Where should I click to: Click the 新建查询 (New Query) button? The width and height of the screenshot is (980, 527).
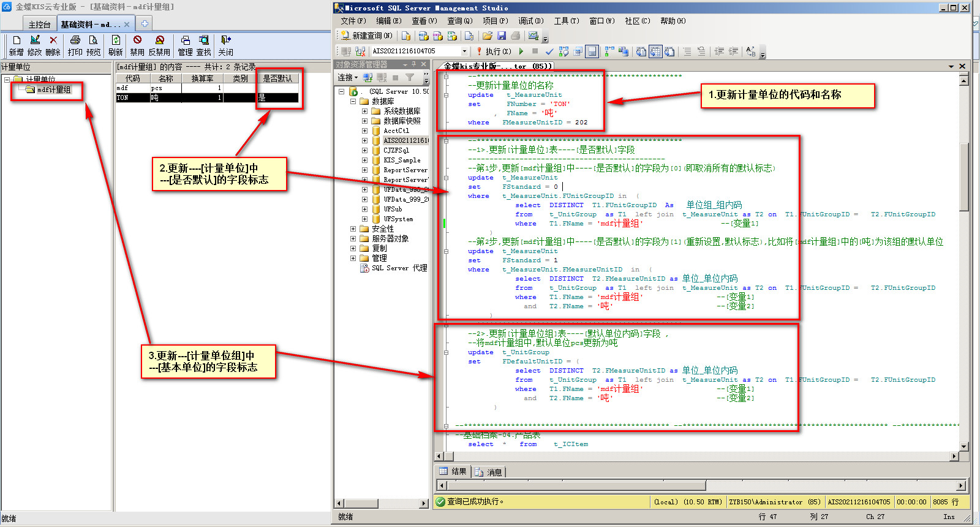(x=367, y=36)
